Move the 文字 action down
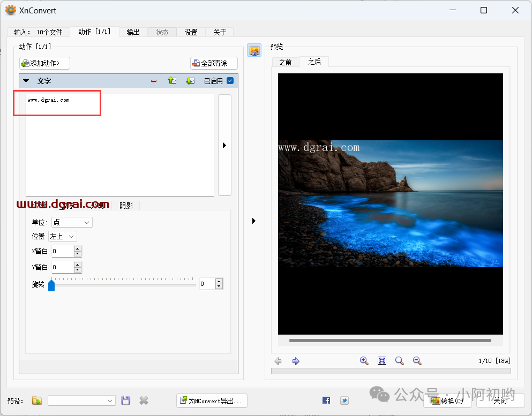Screen dimensions: 532x416 point(190,81)
